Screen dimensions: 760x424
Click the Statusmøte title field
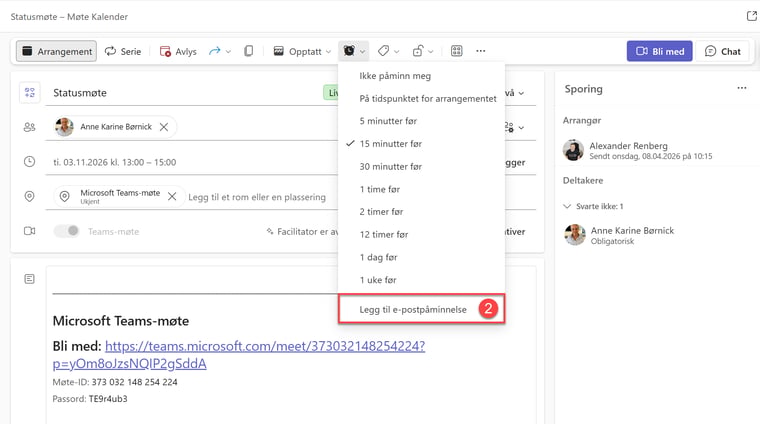tap(184, 93)
